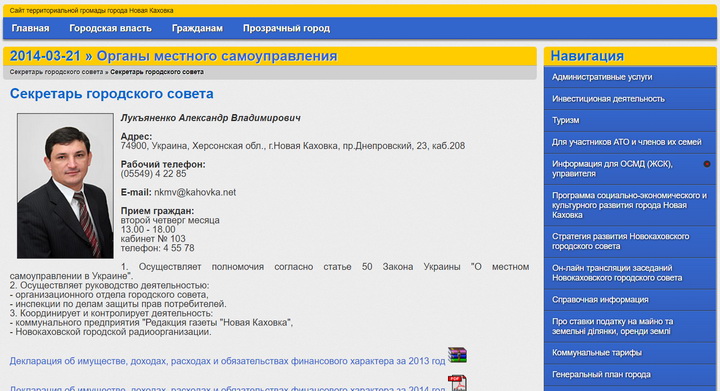This screenshot has width=720, height=391.
Task: Click the Навигация sidebar heading
Action: [587, 56]
